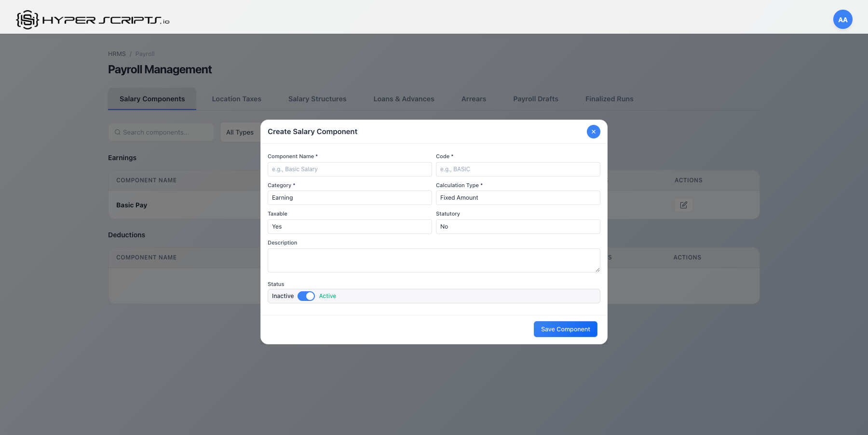Edit Basic Pay using the pencil icon

pos(683,204)
